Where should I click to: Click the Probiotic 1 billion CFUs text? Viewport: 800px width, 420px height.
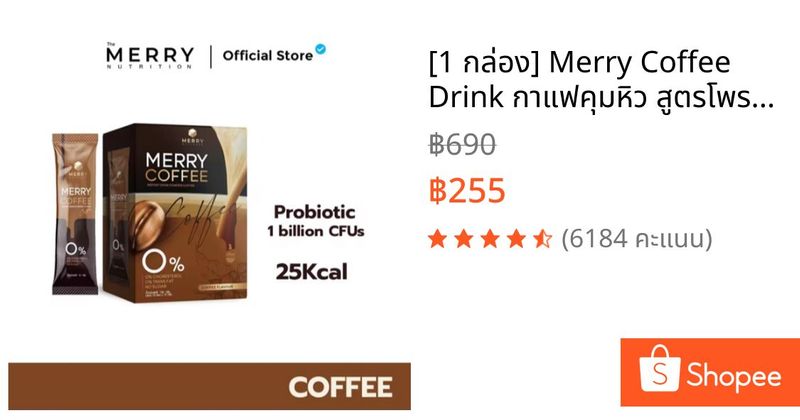[315, 221]
